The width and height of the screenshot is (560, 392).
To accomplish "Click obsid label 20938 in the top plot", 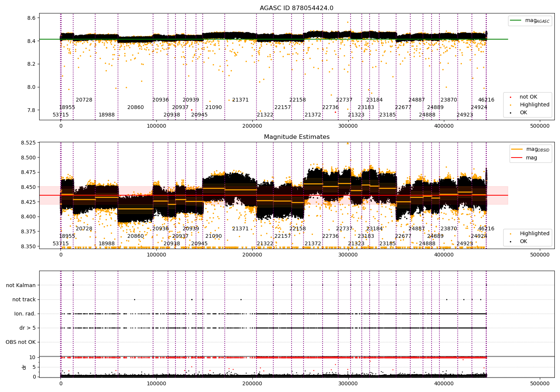I will [x=172, y=115].
